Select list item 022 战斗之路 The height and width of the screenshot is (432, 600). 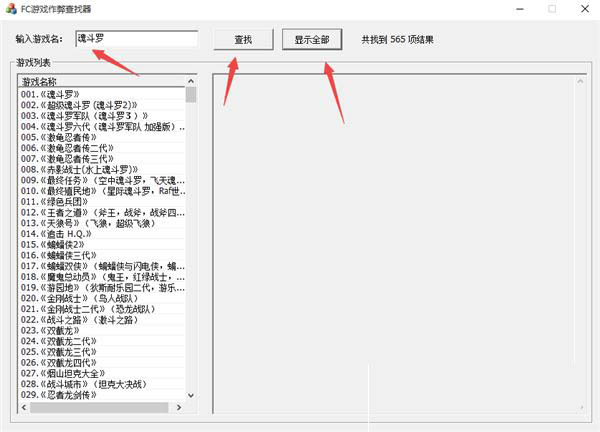(x=101, y=319)
